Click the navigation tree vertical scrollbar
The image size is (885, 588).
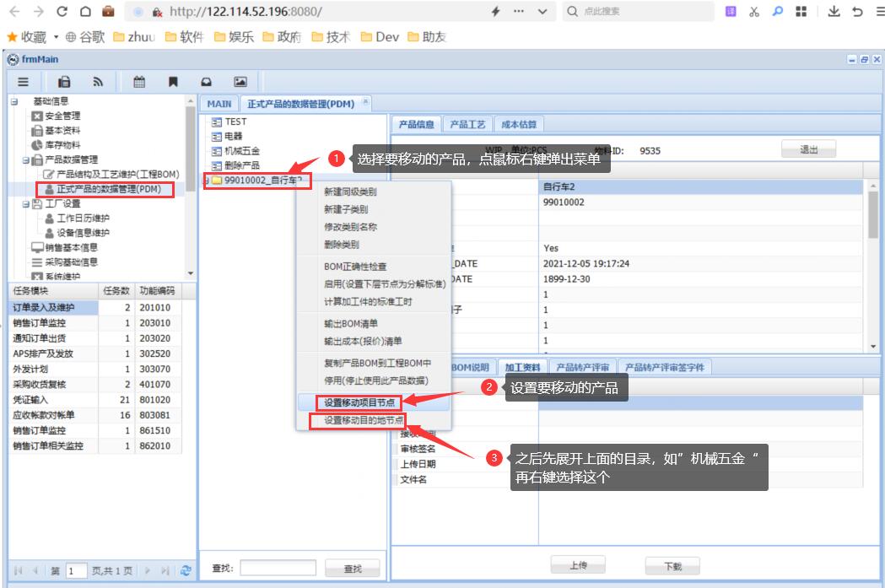pyautogui.click(x=191, y=187)
